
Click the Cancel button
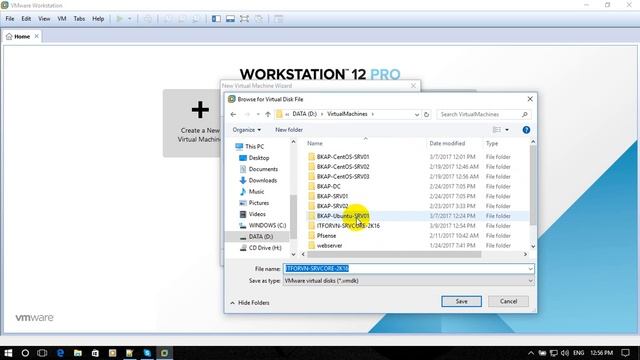tap(508, 301)
